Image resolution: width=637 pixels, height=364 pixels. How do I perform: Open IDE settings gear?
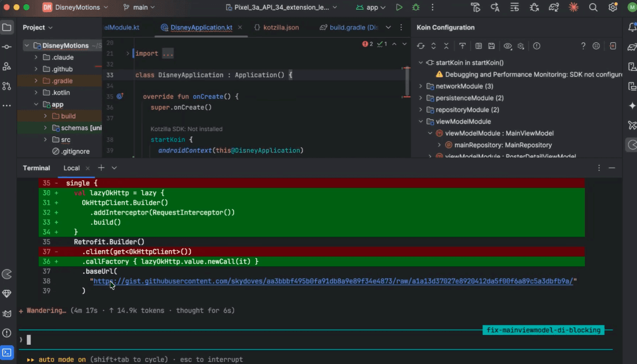click(x=613, y=8)
